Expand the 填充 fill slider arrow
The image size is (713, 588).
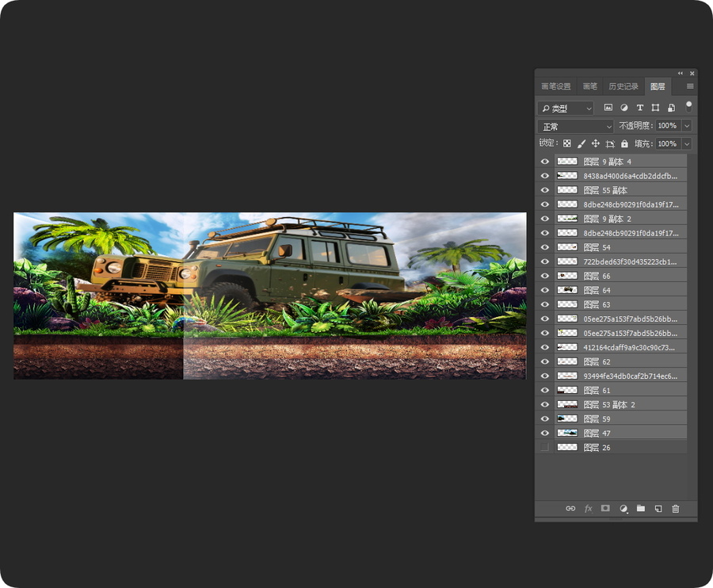coord(687,143)
